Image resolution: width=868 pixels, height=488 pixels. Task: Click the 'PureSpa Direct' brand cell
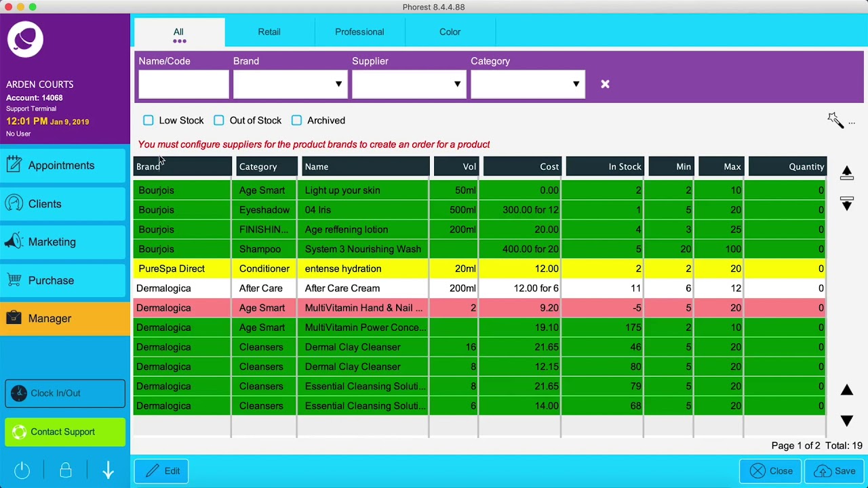[182, 269]
